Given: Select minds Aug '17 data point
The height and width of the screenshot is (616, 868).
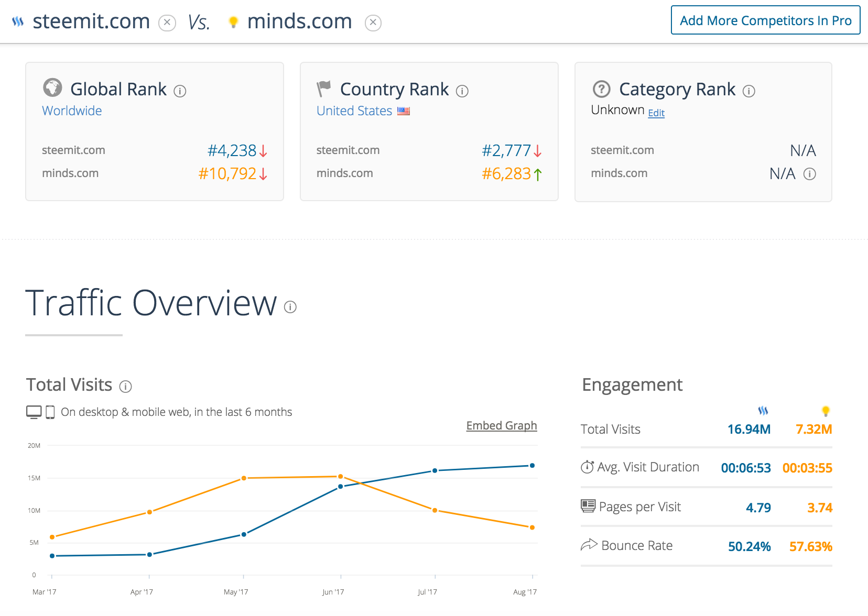Looking at the screenshot, I should 532,527.
